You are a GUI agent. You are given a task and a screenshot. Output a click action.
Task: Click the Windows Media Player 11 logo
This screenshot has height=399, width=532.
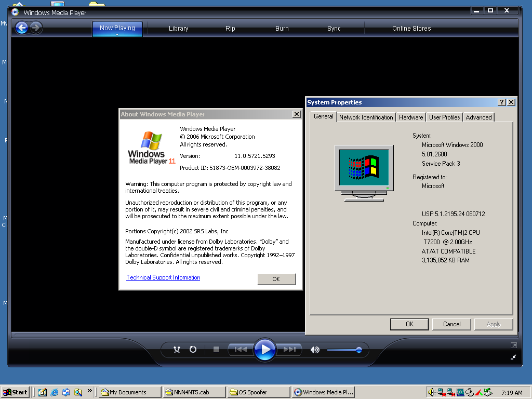coord(152,148)
